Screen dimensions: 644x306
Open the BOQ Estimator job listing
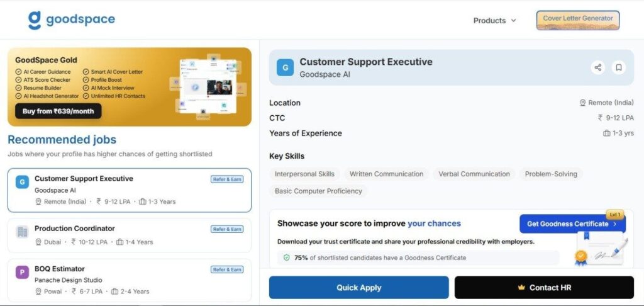point(130,280)
